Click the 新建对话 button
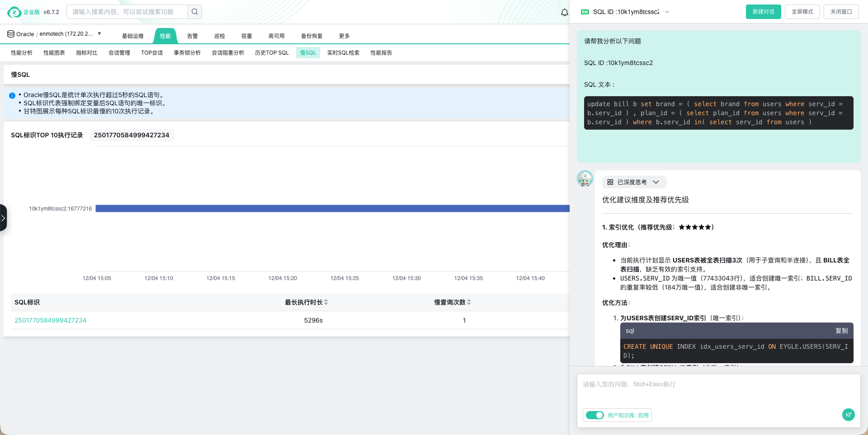Viewport: 868px width, 435px height. pos(763,12)
